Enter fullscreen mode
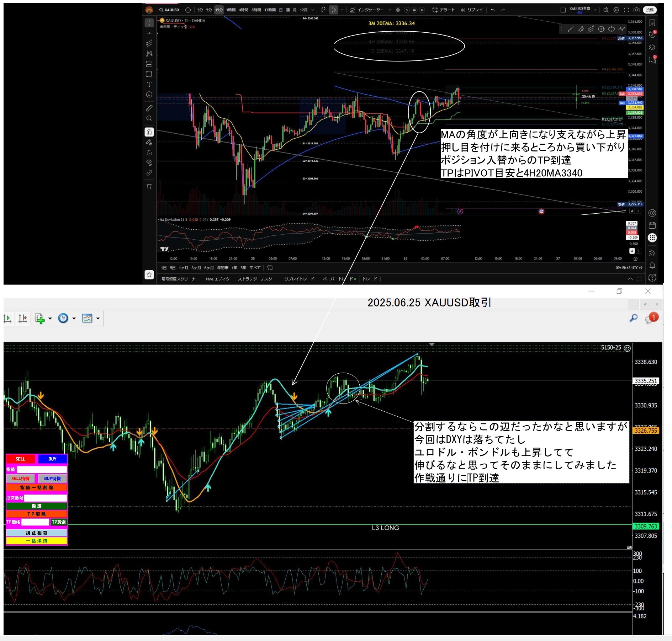672x641 pixels. [x=626, y=10]
